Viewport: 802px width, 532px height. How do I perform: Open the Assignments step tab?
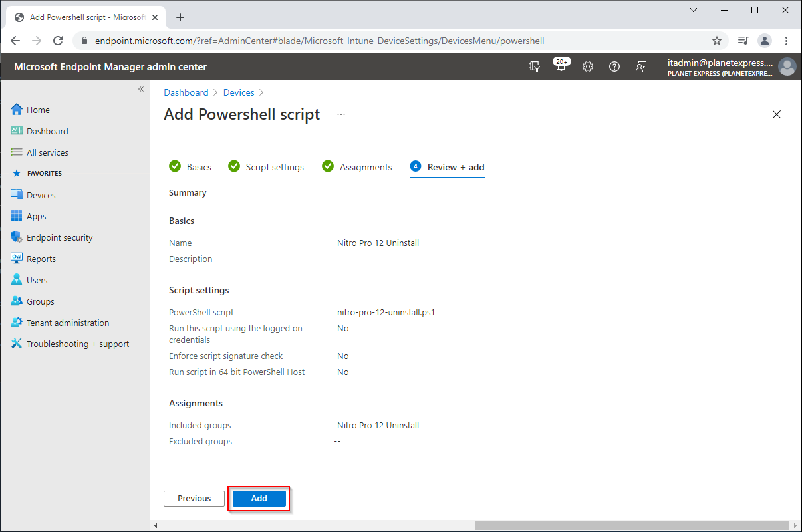(357, 167)
